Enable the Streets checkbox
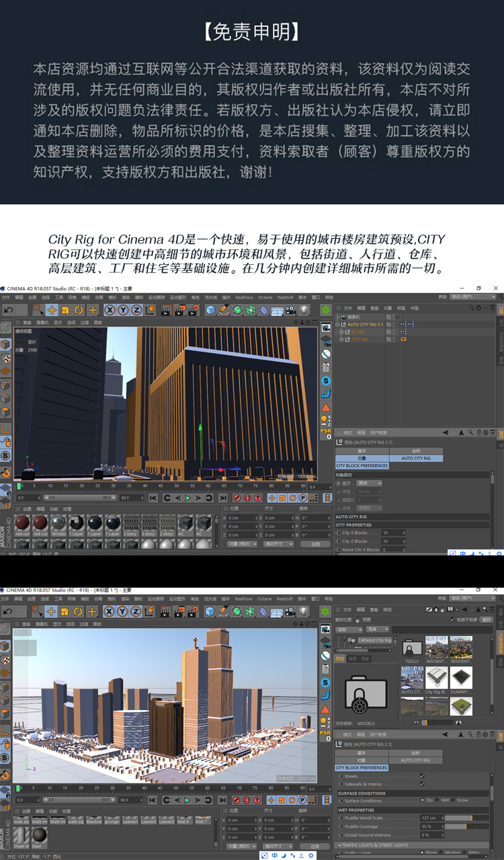The height and width of the screenshot is (860, 504). click(x=422, y=776)
